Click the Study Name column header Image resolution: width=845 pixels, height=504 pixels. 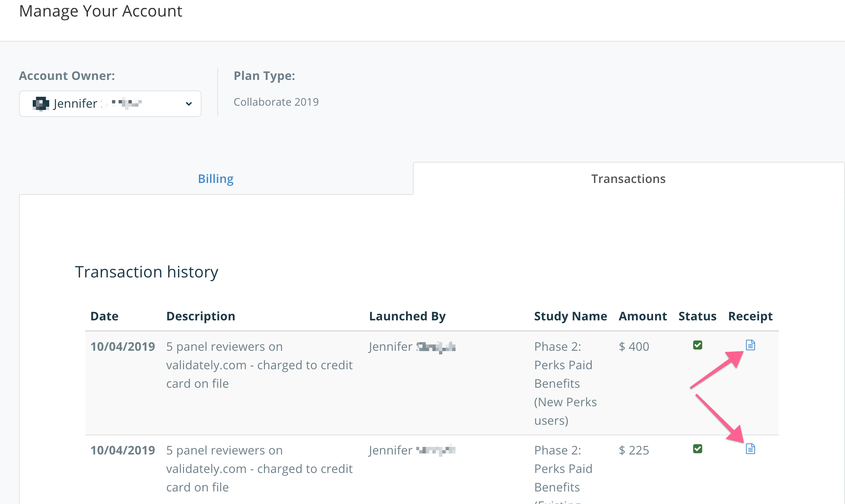click(x=570, y=316)
